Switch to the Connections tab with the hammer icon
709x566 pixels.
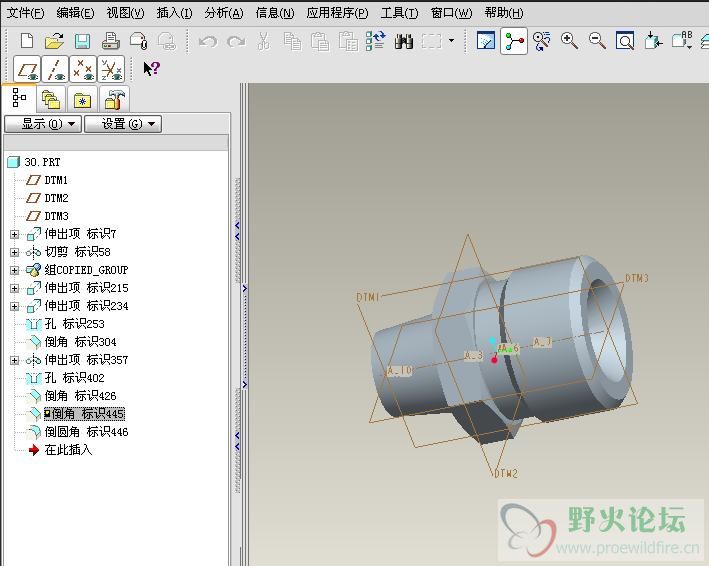pyautogui.click(x=113, y=100)
